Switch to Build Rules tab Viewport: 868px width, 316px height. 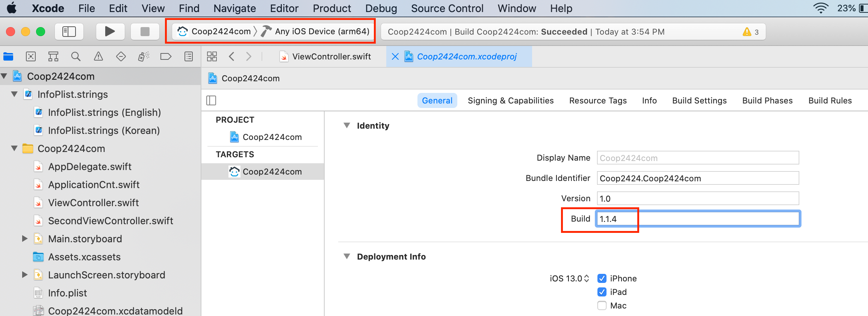click(830, 100)
